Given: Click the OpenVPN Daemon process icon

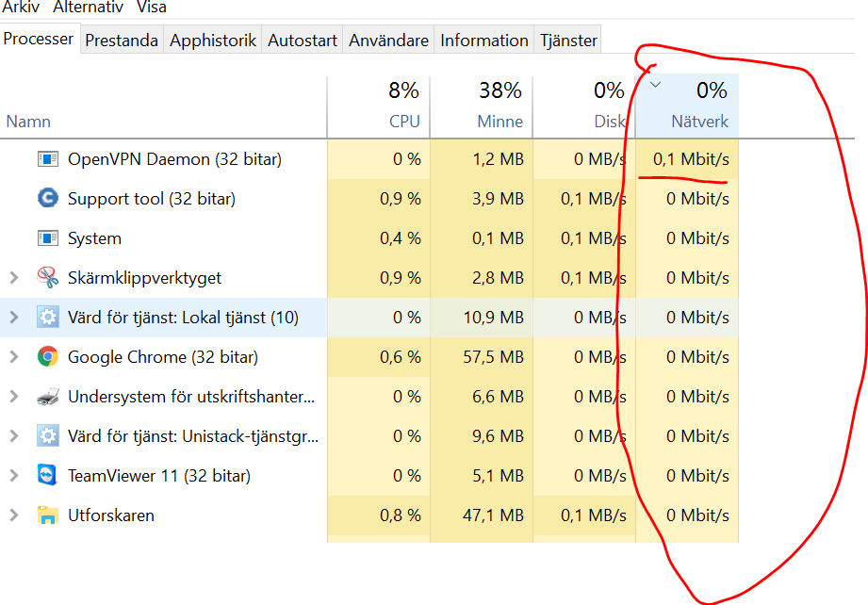Looking at the screenshot, I should (47, 159).
